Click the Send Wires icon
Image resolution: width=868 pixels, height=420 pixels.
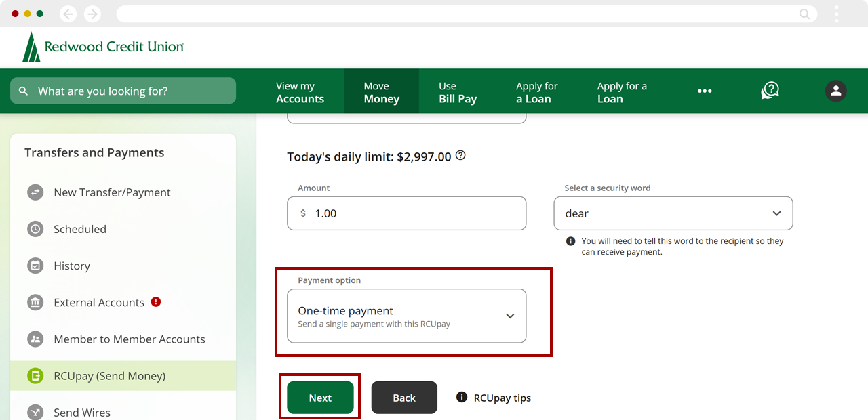pos(35,412)
